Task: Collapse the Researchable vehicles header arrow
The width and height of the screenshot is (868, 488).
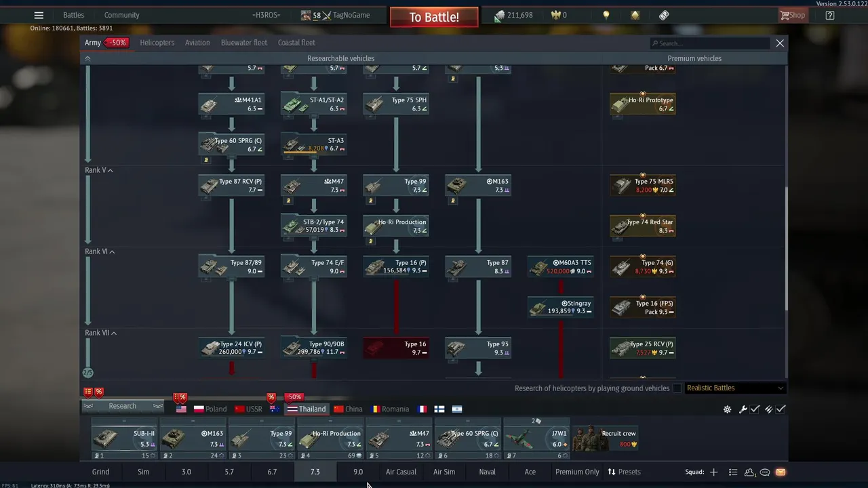Action: [87, 58]
